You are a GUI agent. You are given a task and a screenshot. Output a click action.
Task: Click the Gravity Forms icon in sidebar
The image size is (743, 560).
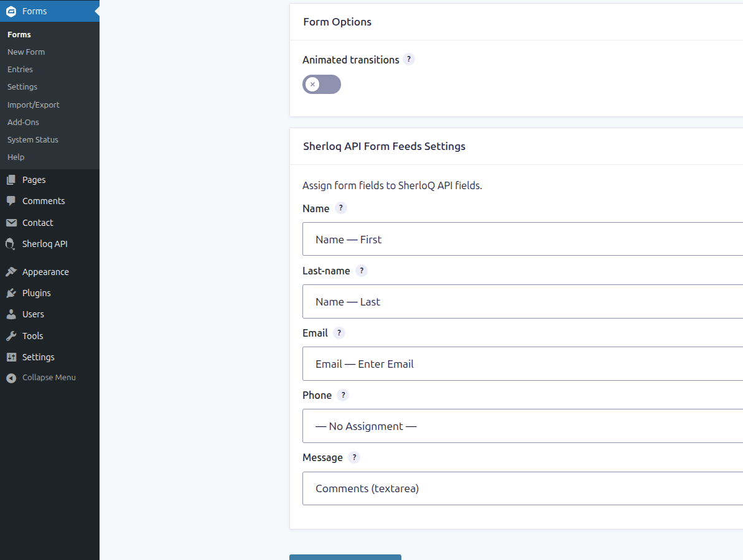tap(11, 11)
